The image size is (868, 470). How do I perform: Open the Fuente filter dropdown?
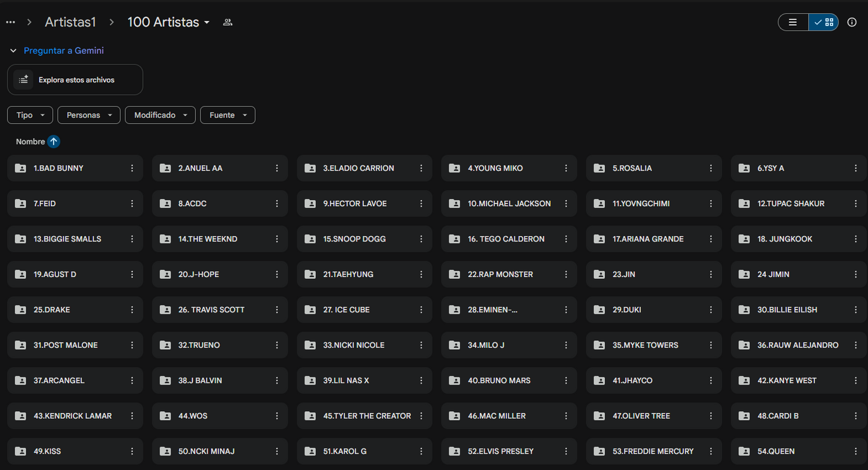tap(228, 115)
